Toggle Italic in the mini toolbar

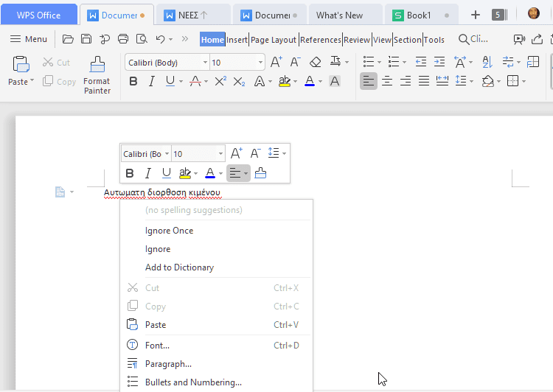click(x=148, y=173)
